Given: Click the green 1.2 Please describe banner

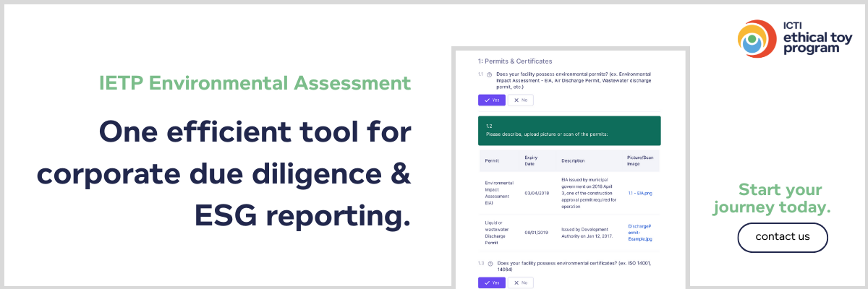Looking at the screenshot, I should [x=569, y=130].
